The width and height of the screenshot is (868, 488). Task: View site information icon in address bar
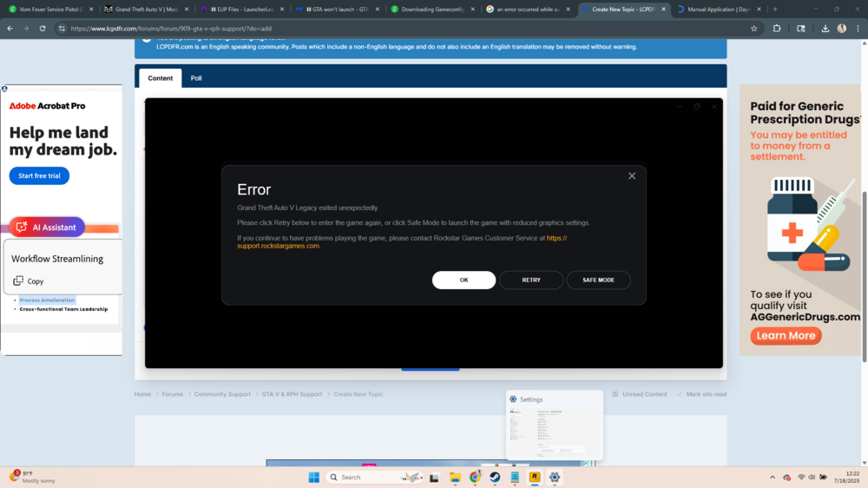(62, 29)
